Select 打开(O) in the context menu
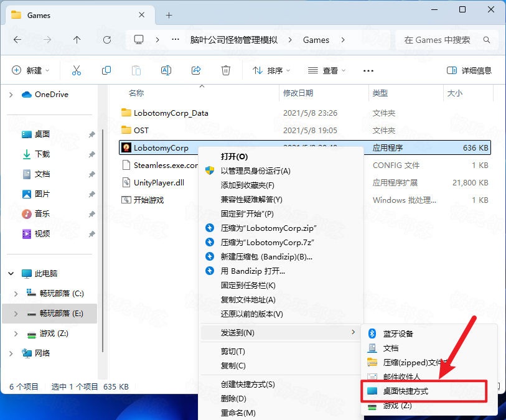Viewport: 506px width, 420px height. pos(281,156)
